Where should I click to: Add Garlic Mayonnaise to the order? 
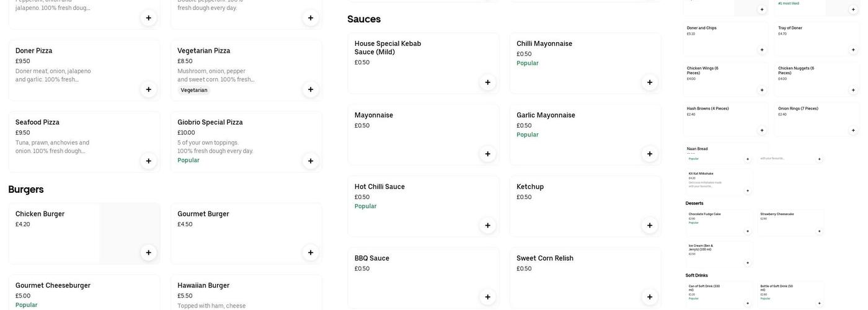point(650,154)
